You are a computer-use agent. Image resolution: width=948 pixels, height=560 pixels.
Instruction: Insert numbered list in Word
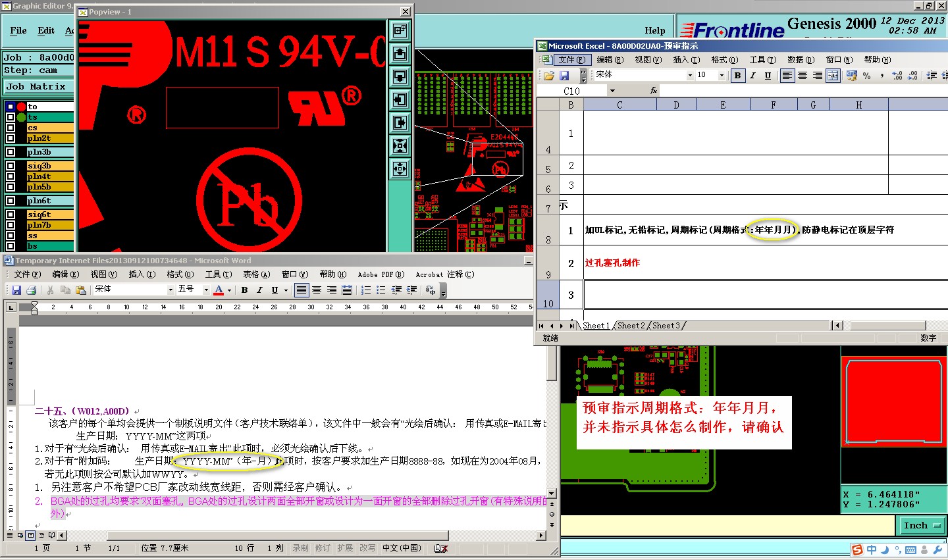click(x=366, y=290)
